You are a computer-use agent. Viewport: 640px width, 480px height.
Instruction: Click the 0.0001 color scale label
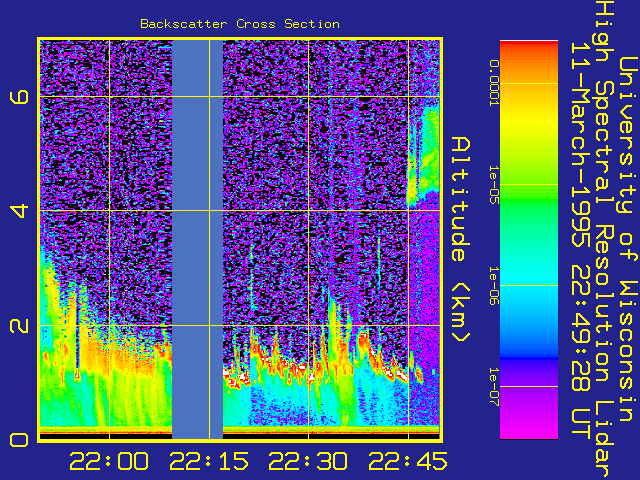tap(494, 83)
